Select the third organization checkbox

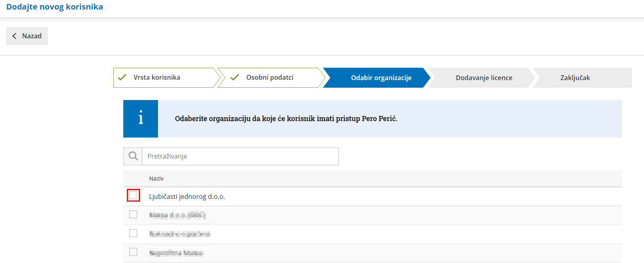coord(133,233)
